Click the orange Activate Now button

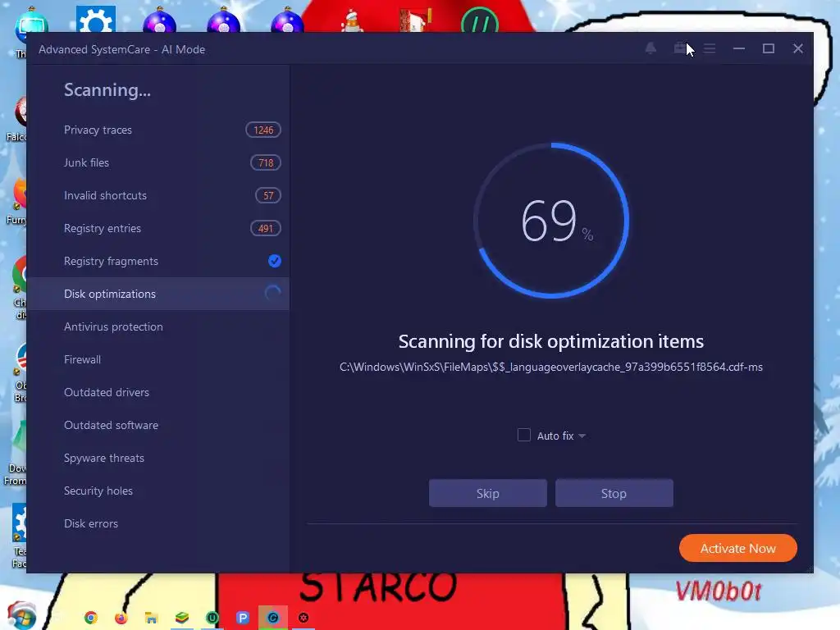[737, 548]
